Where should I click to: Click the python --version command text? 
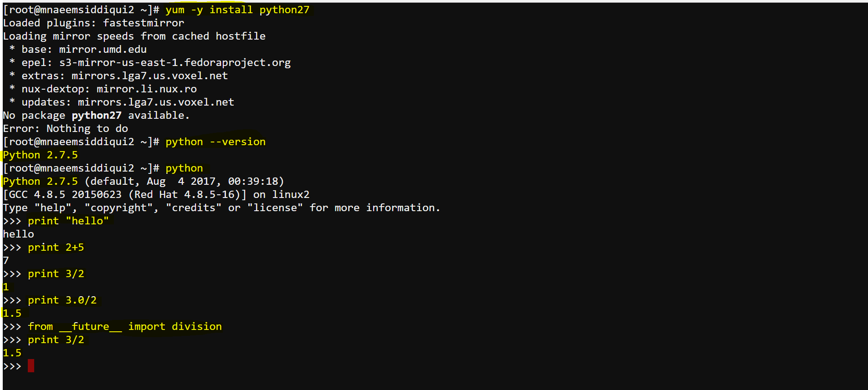tap(216, 142)
